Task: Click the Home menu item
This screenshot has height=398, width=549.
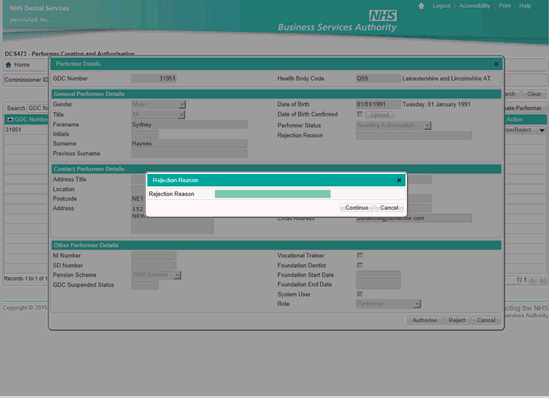Action: point(18,65)
